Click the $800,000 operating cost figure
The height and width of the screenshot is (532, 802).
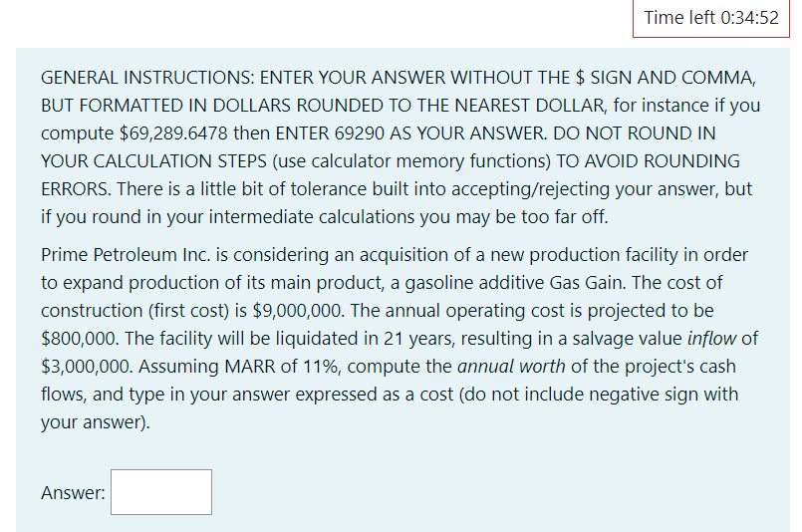pos(80,339)
